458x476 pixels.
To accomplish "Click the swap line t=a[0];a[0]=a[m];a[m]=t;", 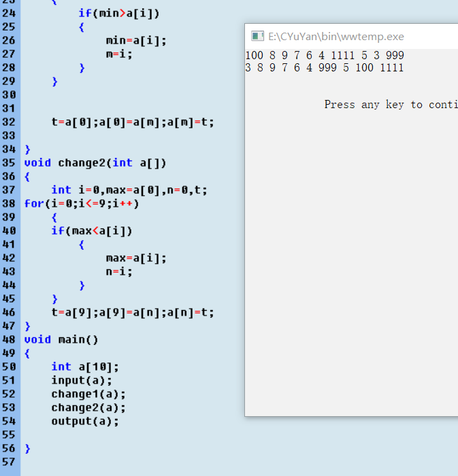I will [133, 122].
